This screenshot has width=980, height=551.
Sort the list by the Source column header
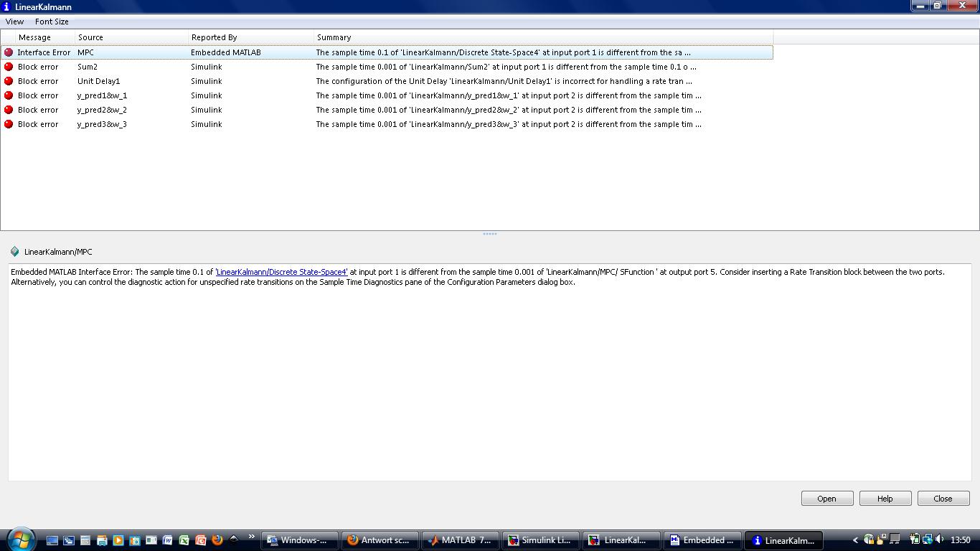pyautogui.click(x=90, y=37)
